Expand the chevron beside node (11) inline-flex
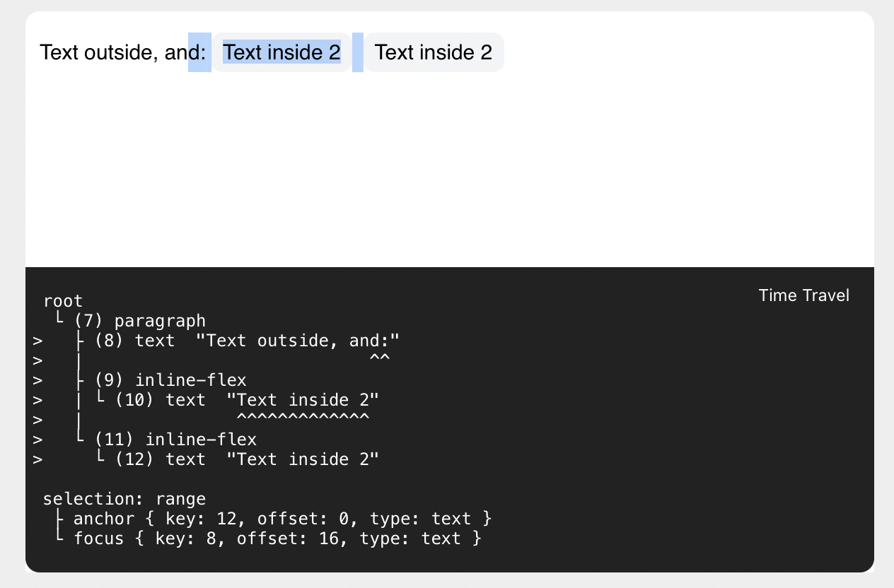The width and height of the screenshot is (894, 588). (x=37, y=440)
